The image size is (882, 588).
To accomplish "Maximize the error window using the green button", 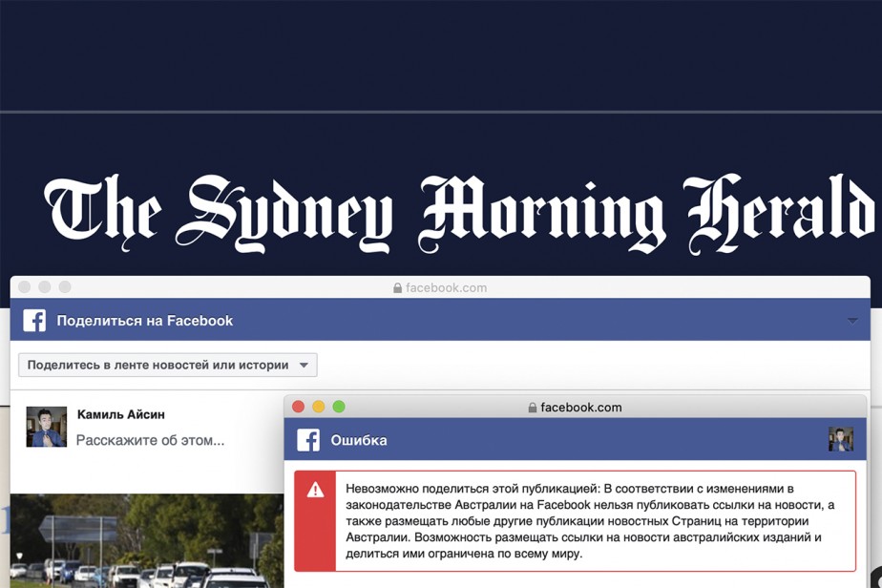I will pyautogui.click(x=338, y=407).
